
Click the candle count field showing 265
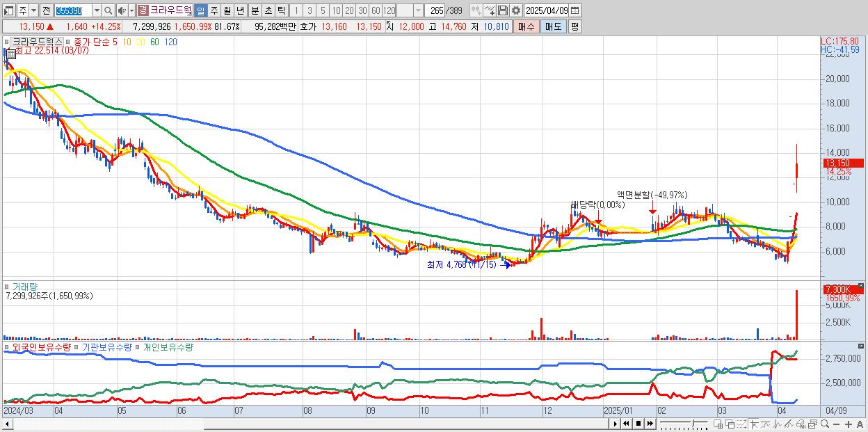(x=435, y=10)
